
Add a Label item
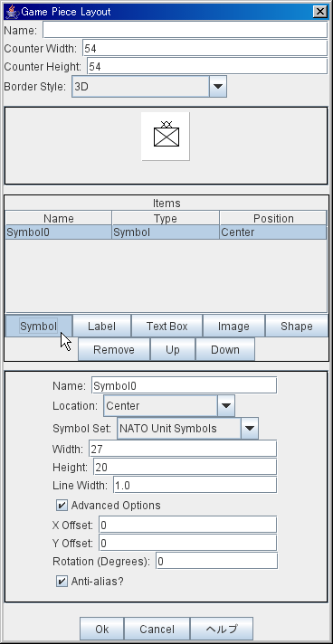pos(102,327)
